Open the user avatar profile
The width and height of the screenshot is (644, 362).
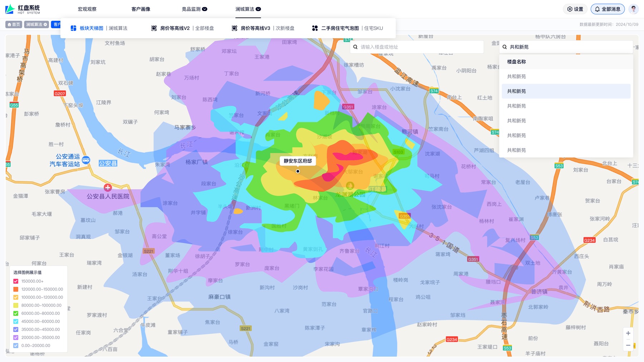(x=633, y=9)
